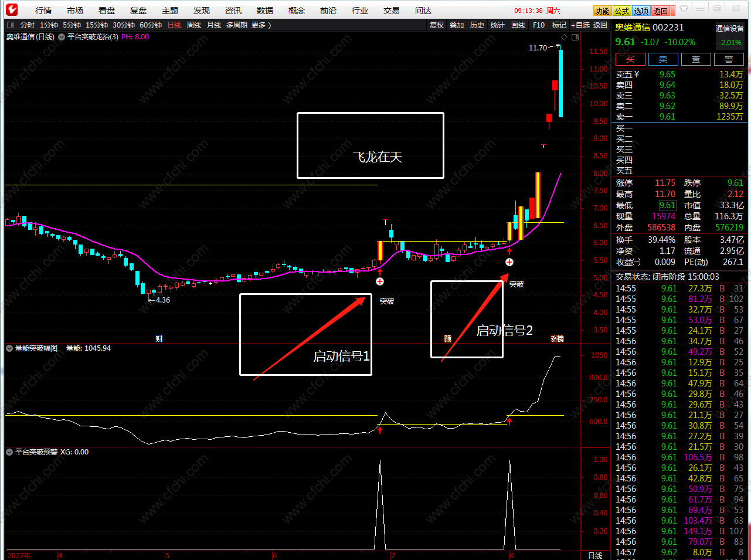
Task: Click the orange 功能 button
Action: click(602, 11)
